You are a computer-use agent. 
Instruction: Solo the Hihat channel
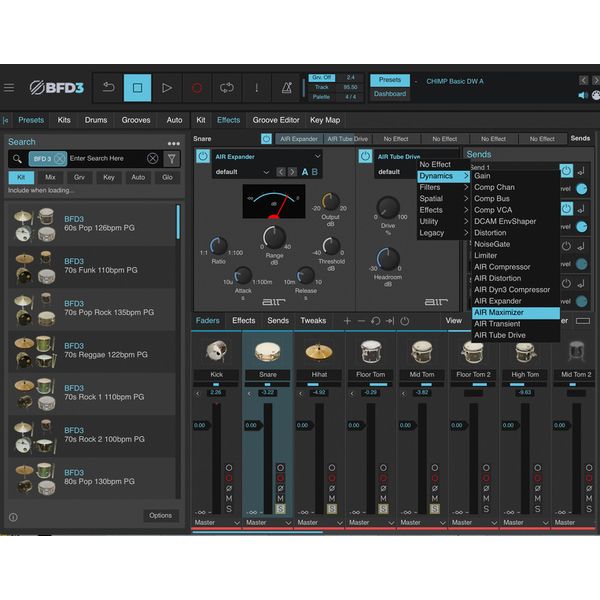tap(332, 509)
